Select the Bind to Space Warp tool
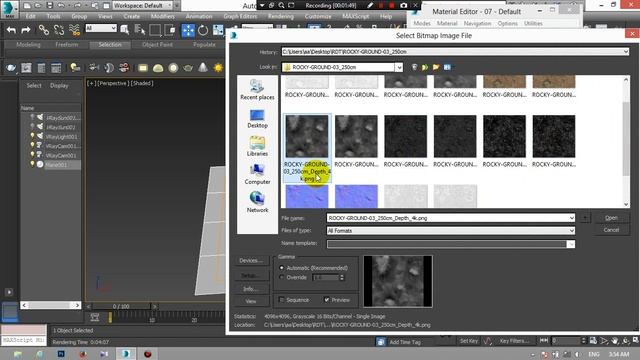The height and width of the screenshot is (360, 640). pos(74,30)
